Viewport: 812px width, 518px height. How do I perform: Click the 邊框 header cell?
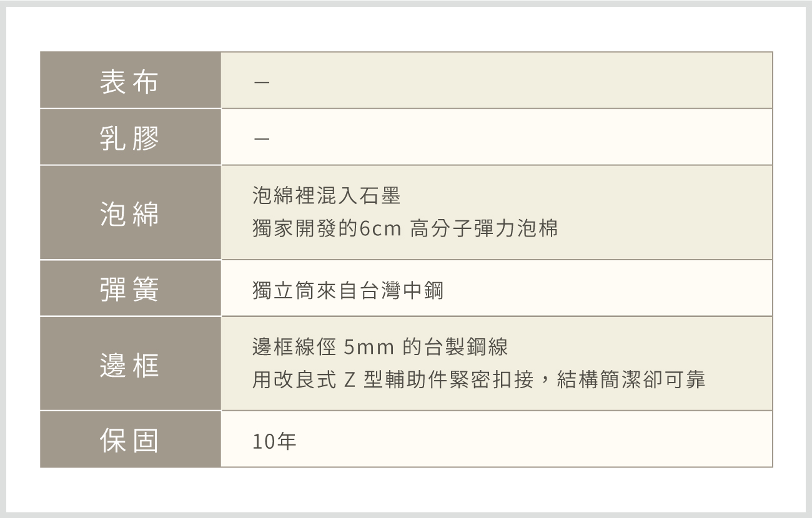[131, 364]
